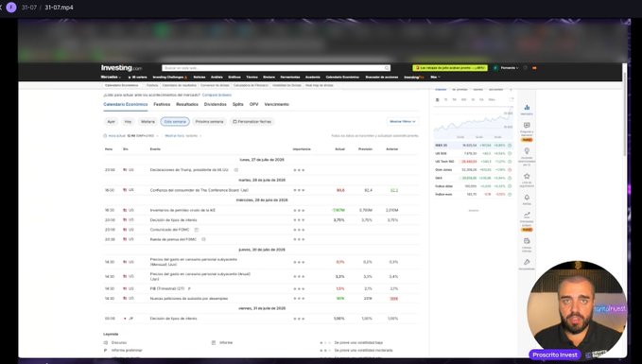The image size is (642, 364).
Task: Switch to the Resultados tab
Action: point(187,104)
